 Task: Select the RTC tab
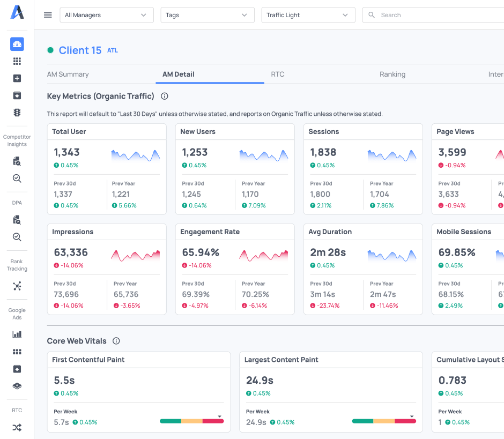[x=277, y=75]
